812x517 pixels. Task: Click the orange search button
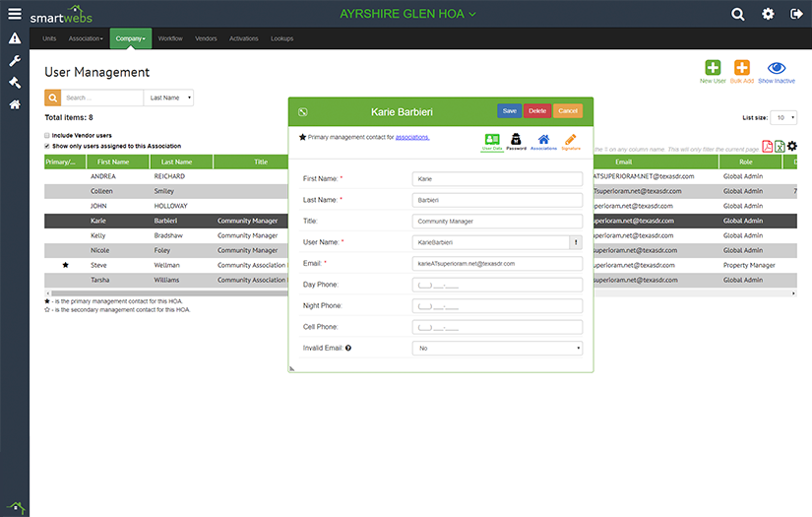(x=52, y=97)
